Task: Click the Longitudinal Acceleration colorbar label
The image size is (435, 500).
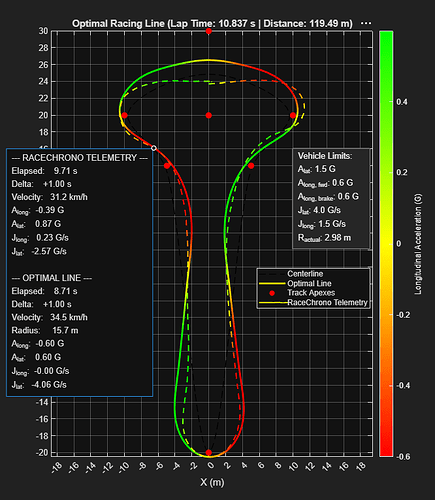Action: 418,244
